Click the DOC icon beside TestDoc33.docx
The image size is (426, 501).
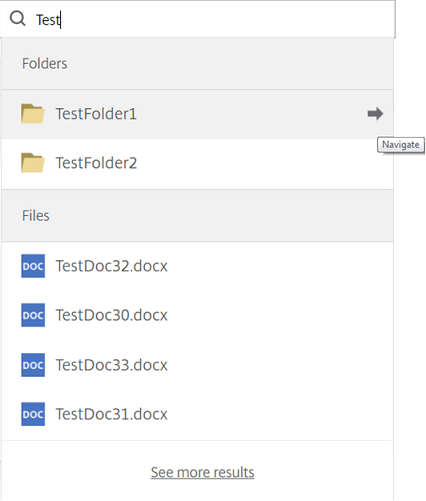tap(33, 365)
